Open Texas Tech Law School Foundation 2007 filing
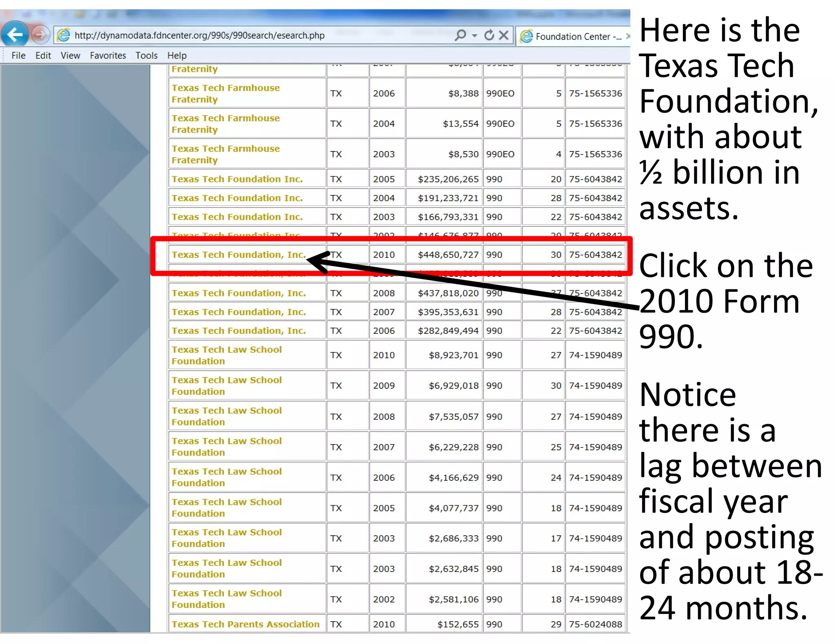Screen dimensions: 834x644 tap(226, 447)
